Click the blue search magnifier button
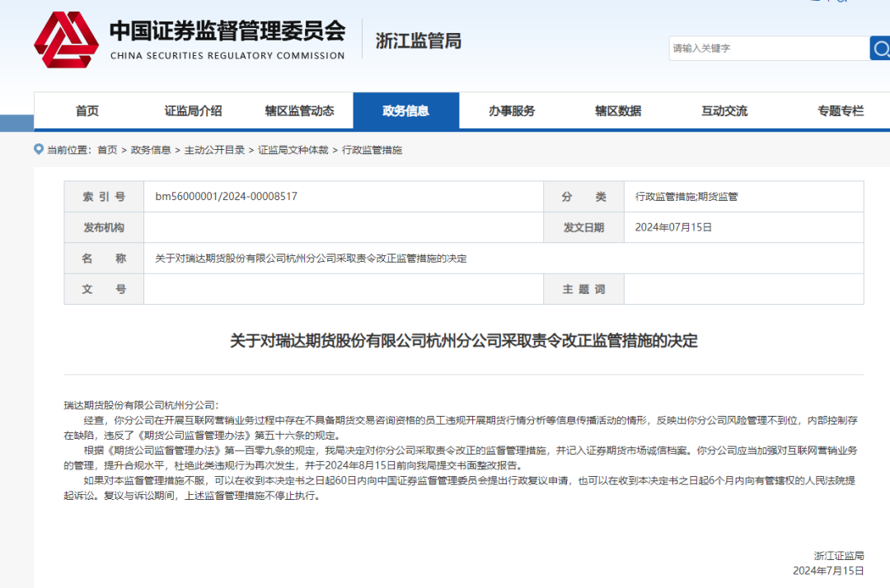 point(880,48)
